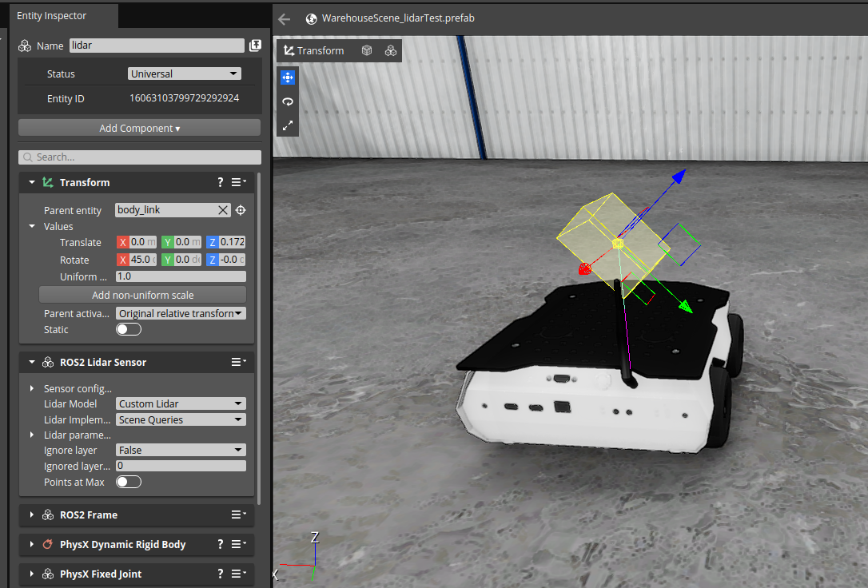Expand Sensor configuration section
Viewport: 868px width, 588px height.
tap(31, 388)
